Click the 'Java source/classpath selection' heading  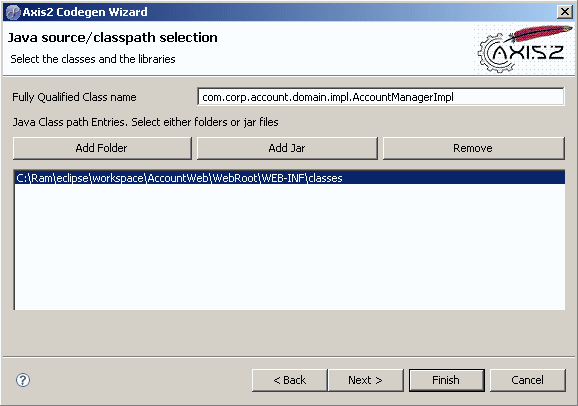[113, 38]
